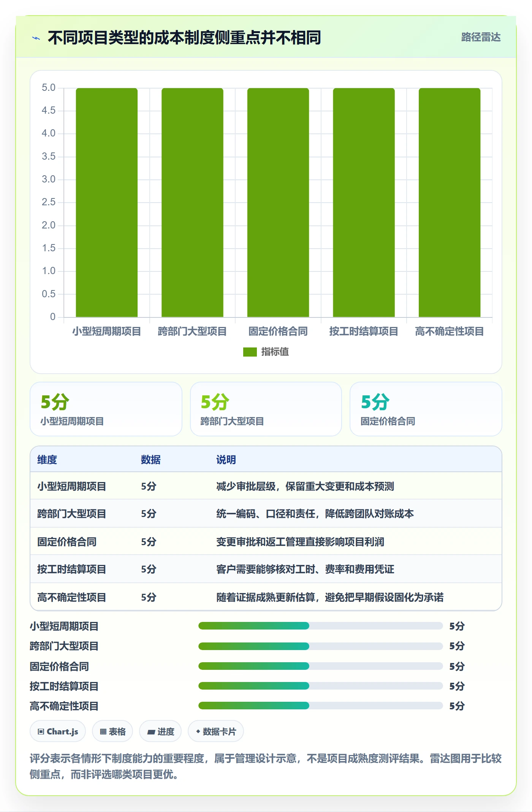Click the Chart.js tag chip

(58, 731)
